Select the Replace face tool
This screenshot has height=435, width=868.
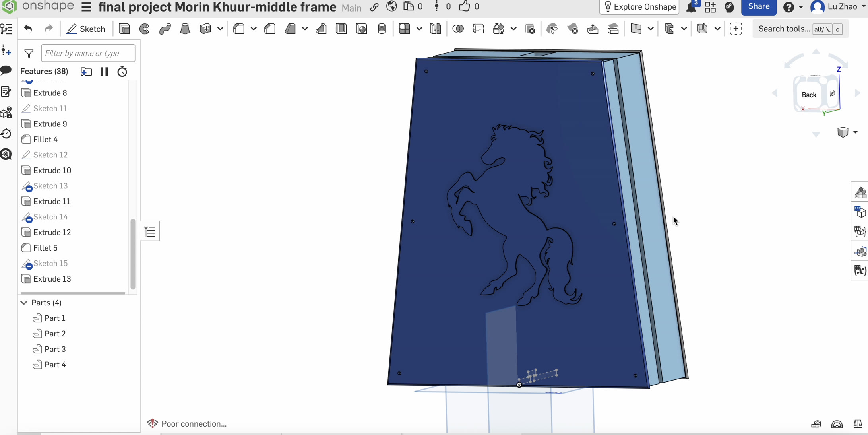tap(613, 29)
